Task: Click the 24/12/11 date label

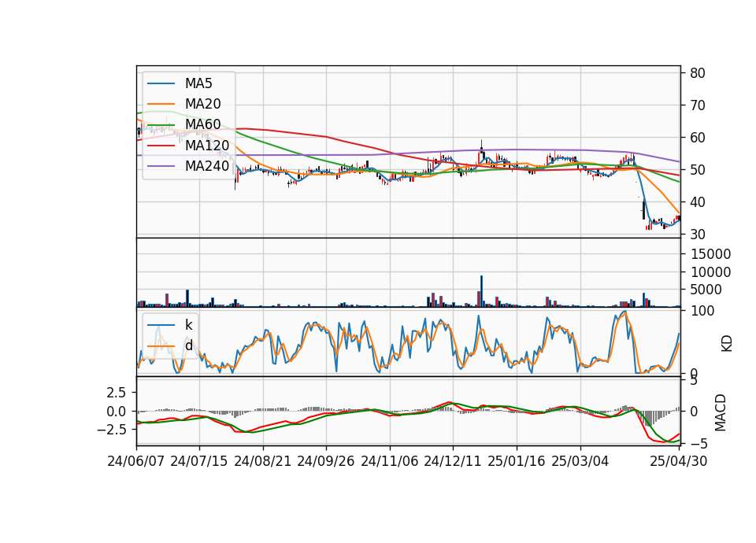Action: [x=453, y=461]
